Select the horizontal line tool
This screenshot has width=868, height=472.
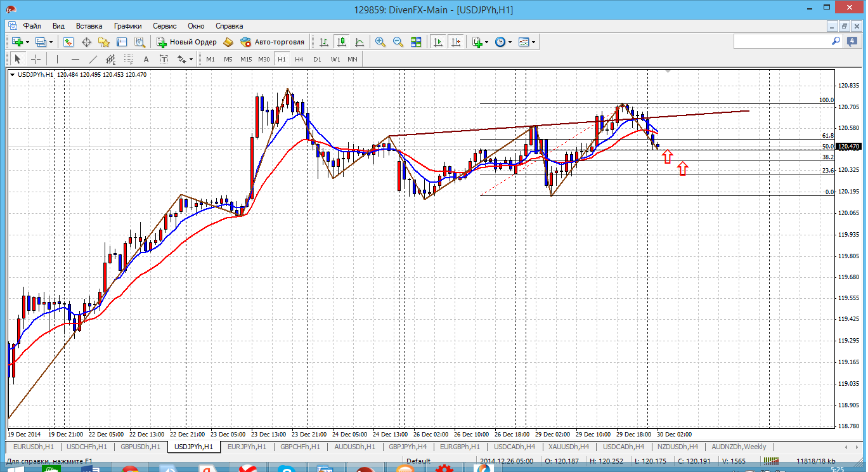coord(75,59)
